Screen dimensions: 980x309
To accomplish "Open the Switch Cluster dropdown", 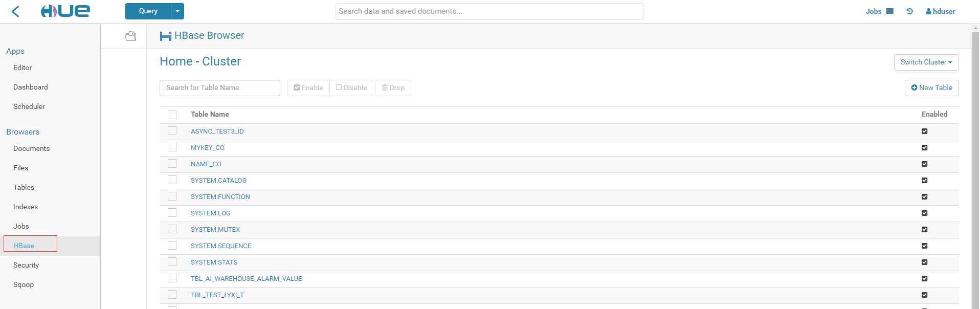I will point(926,62).
